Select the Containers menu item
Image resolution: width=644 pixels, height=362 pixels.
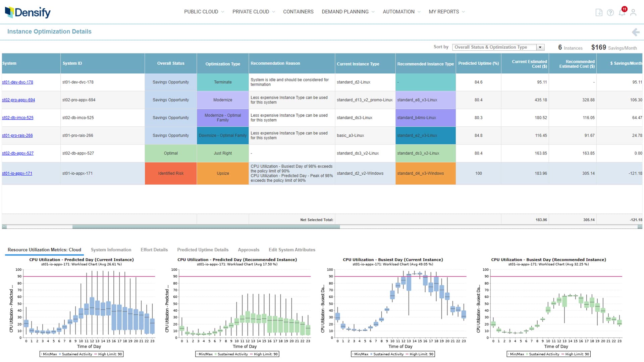(x=298, y=11)
